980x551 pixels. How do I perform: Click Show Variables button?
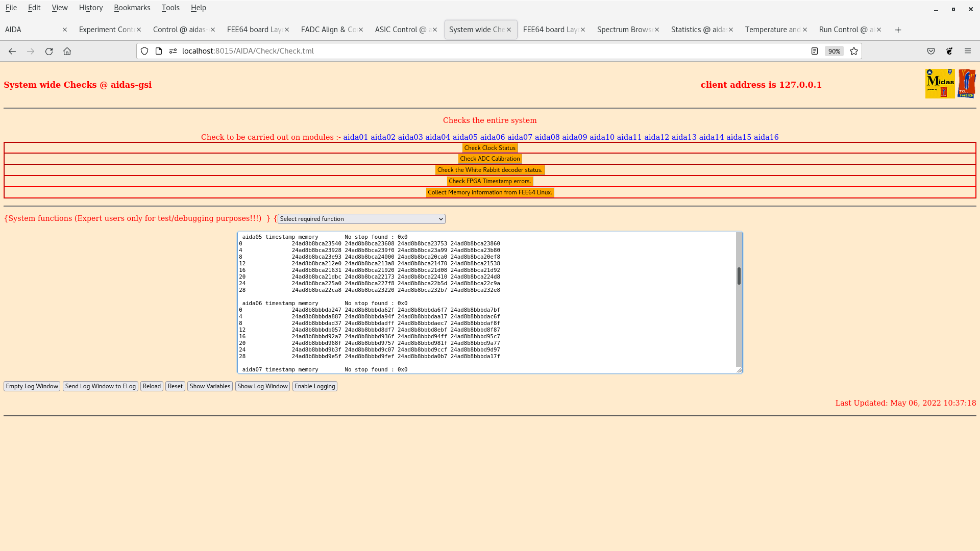click(x=210, y=386)
